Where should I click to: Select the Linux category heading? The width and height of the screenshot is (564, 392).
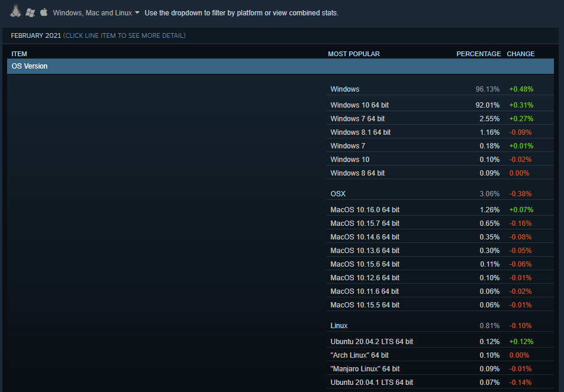coord(339,326)
